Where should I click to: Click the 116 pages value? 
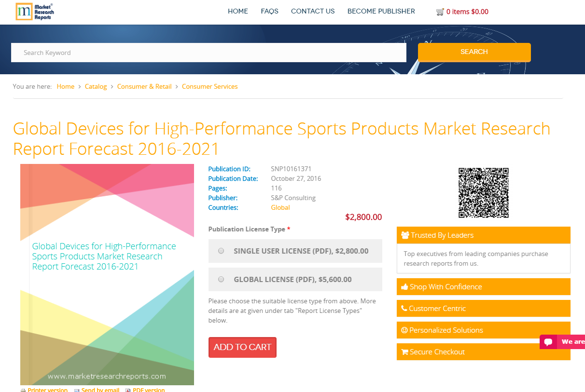(x=276, y=188)
